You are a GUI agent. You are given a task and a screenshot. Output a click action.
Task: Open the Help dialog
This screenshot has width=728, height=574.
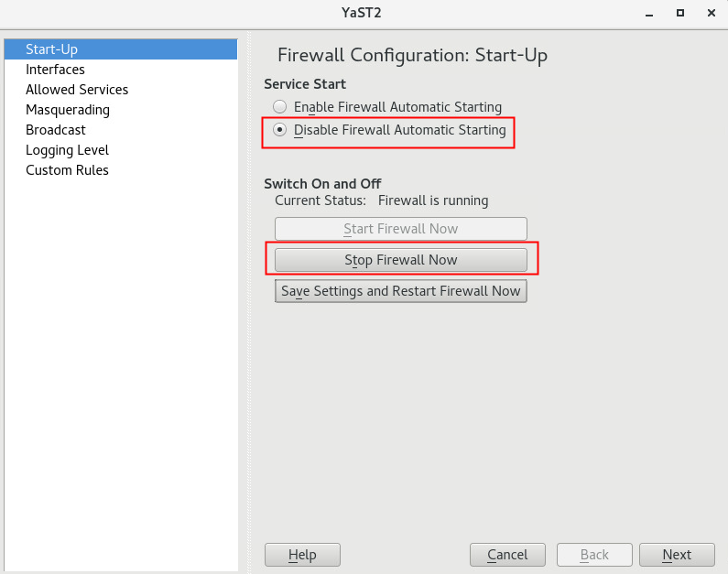[x=302, y=555]
